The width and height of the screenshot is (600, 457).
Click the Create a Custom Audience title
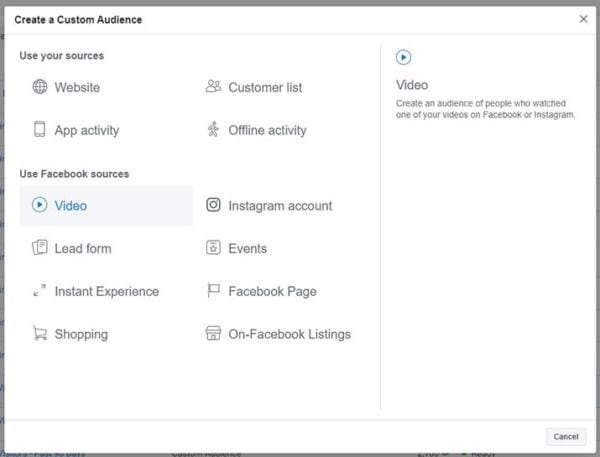pos(78,20)
